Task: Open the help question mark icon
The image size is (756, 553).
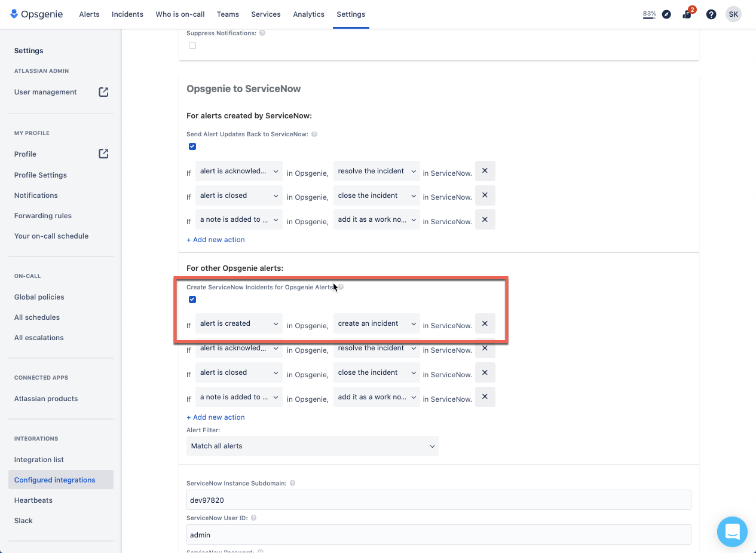Action: pyautogui.click(x=711, y=14)
